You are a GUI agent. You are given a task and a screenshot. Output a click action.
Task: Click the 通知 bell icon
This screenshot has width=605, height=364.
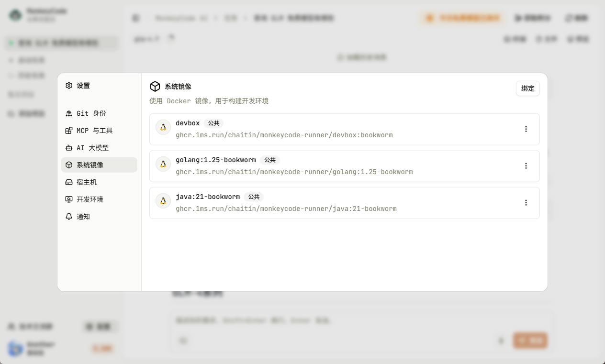[x=69, y=216]
